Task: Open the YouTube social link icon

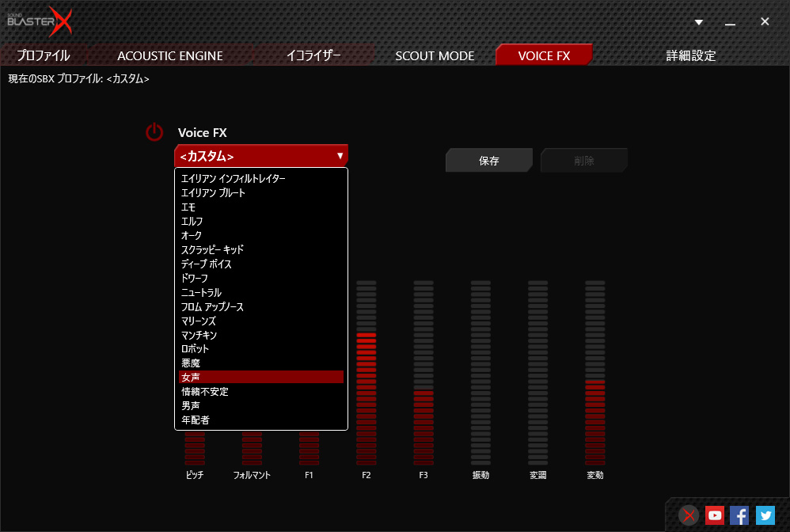Action: point(715,515)
